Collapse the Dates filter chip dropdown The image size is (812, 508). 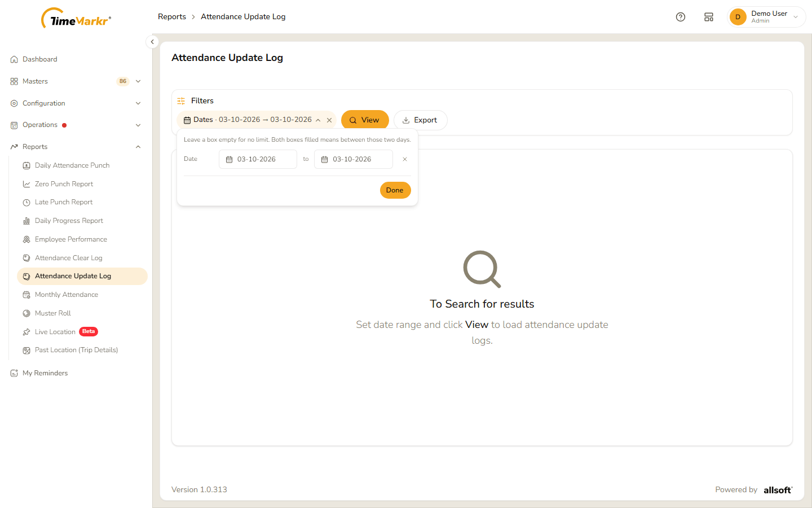318,120
